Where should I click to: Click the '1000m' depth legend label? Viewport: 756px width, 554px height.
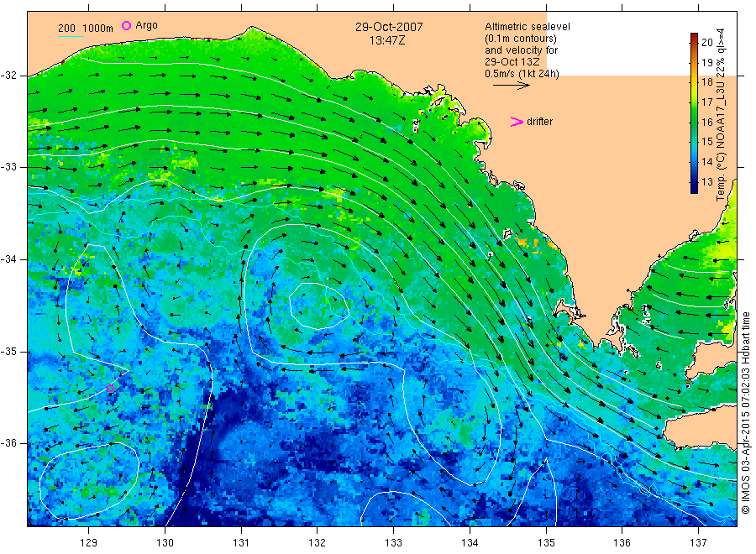[98, 29]
